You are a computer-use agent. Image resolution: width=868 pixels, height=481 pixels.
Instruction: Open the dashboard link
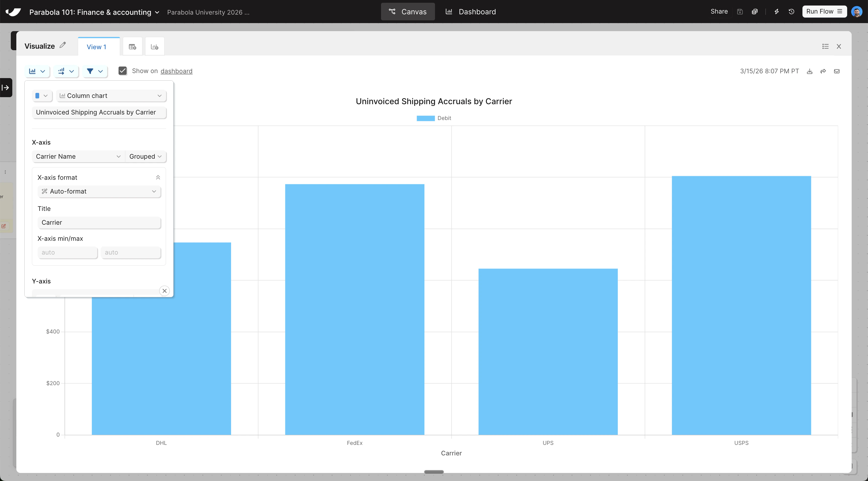pos(177,71)
